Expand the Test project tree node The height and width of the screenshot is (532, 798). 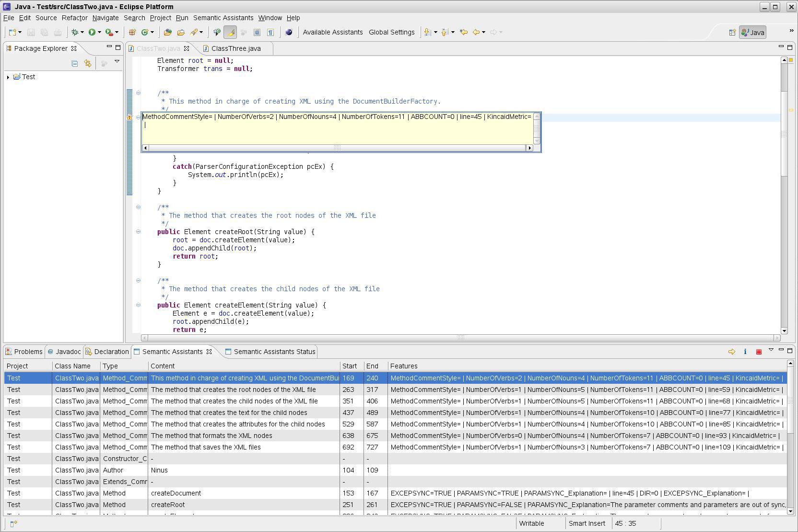click(8, 77)
